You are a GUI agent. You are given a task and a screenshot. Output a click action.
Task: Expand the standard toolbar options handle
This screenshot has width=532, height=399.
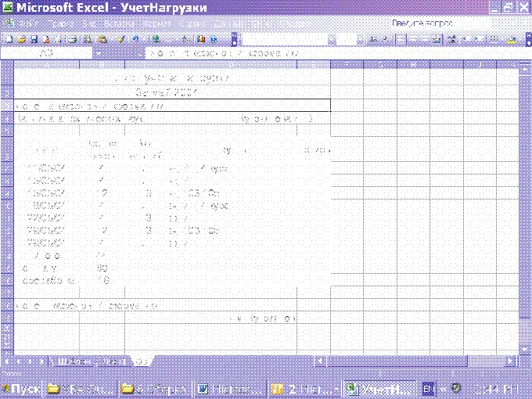[234, 40]
